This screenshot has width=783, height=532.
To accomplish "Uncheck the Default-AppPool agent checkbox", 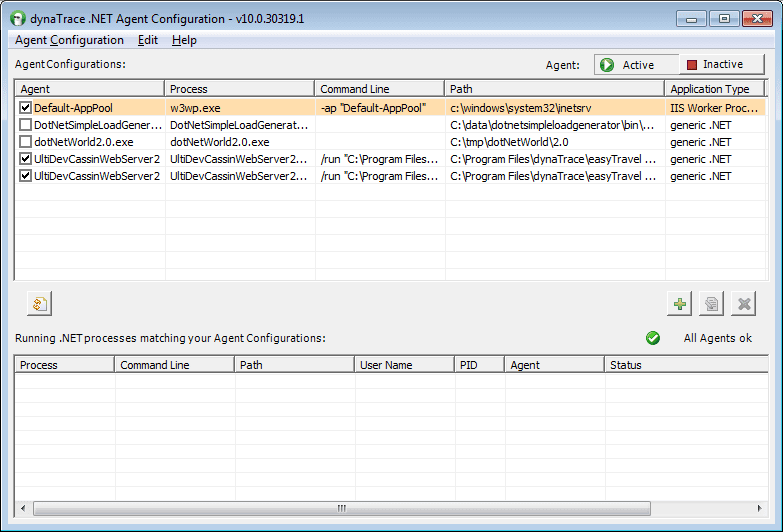I will [25, 107].
